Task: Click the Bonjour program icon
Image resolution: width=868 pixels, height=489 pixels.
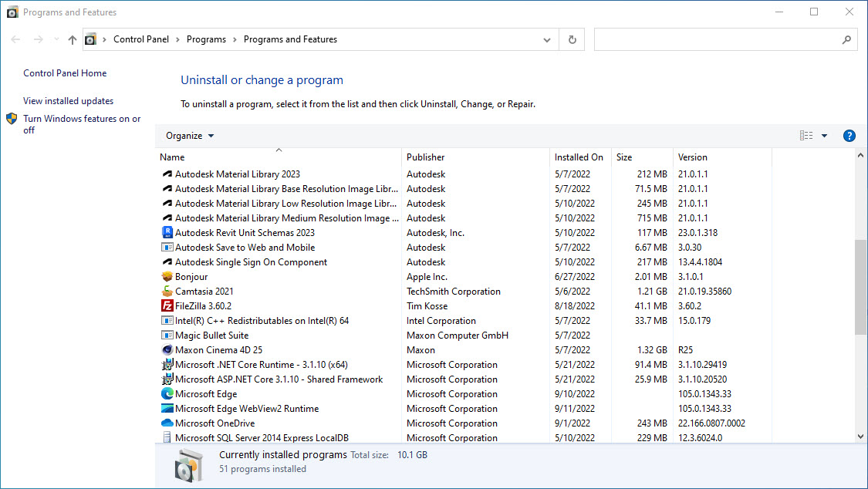Action: click(x=167, y=277)
